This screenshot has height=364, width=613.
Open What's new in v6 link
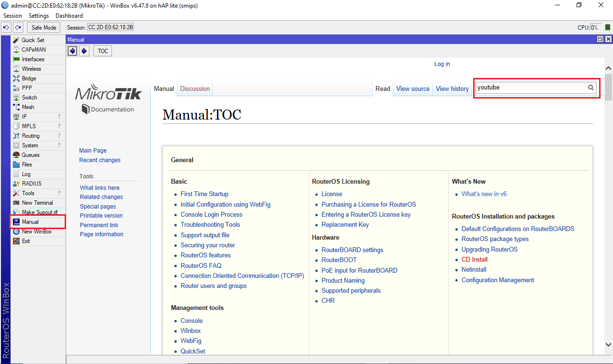[x=484, y=194]
